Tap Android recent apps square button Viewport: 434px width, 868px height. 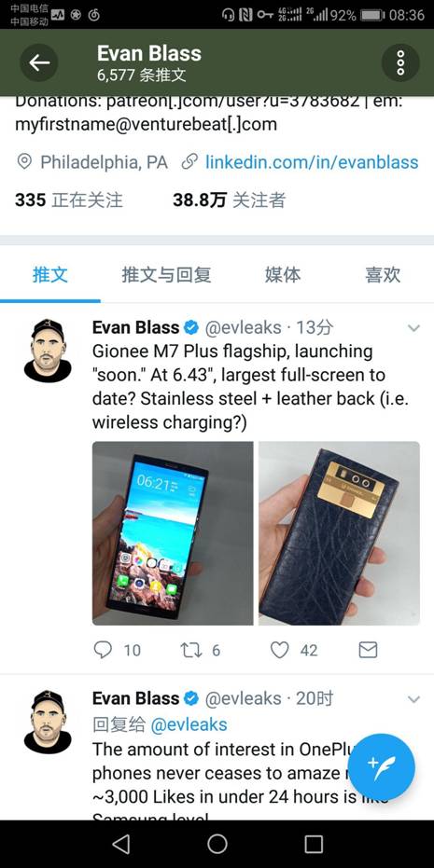point(314,844)
